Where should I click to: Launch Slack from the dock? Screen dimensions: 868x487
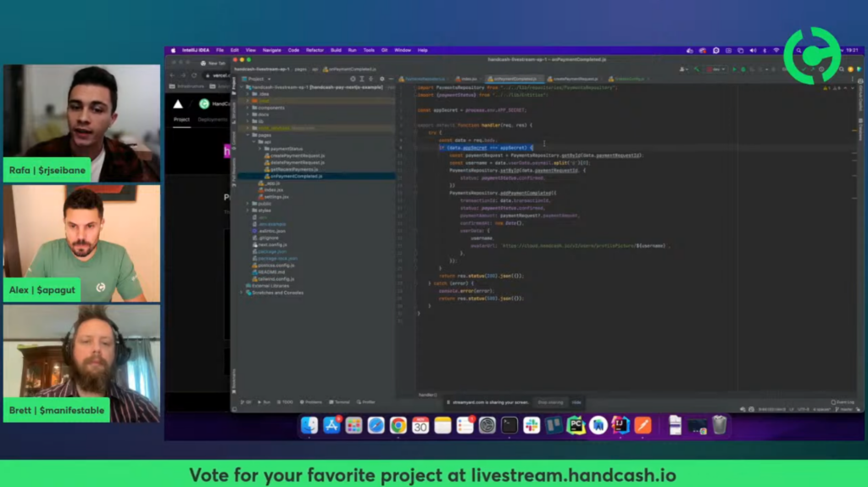click(x=531, y=425)
